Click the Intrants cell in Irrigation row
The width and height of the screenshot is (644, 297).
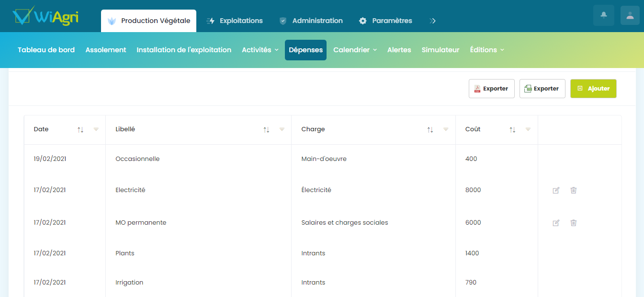(x=313, y=283)
